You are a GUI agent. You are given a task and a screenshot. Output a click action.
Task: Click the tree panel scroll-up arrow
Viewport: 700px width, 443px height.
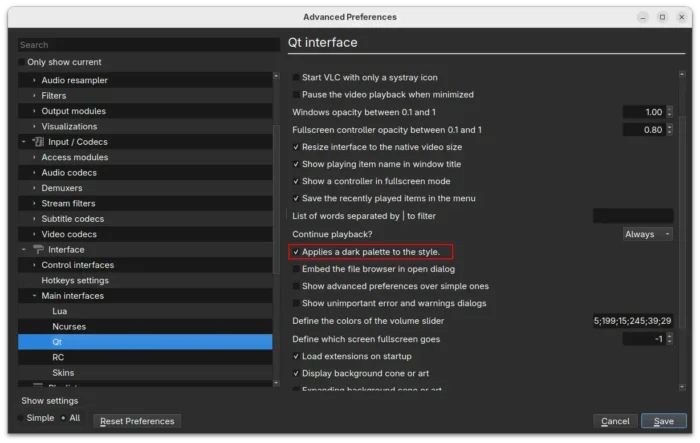point(276,76)
